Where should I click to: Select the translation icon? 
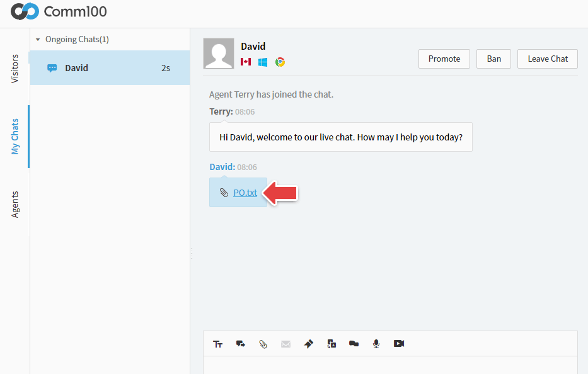click(x=331, y=344)
